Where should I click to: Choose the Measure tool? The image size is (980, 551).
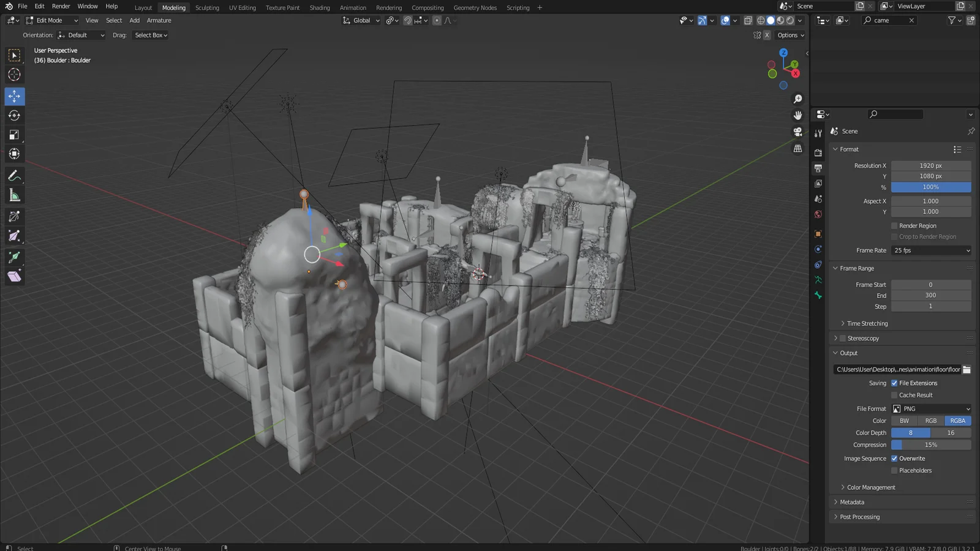pos(15,196)
